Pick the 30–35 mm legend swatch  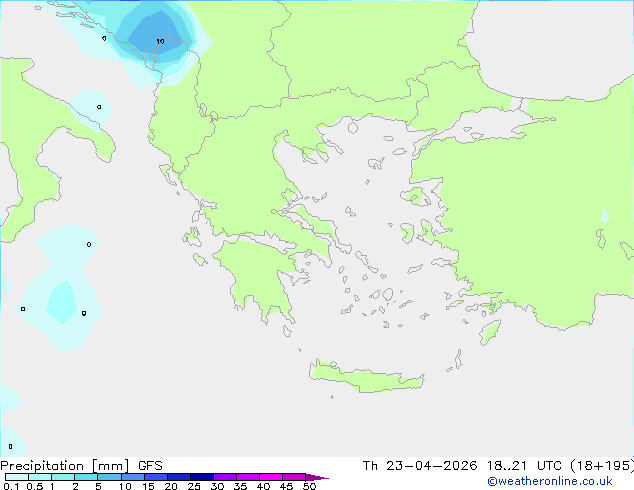pos(224,477)
